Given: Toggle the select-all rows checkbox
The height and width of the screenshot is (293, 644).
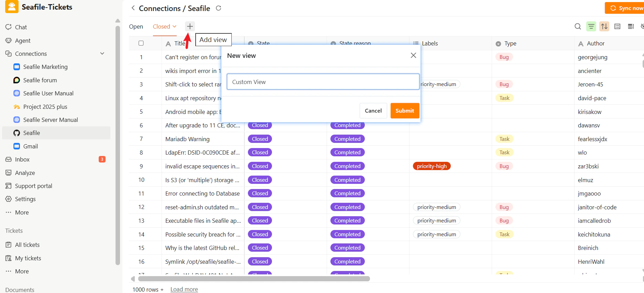Looking at the screenshot, I should click(x=141, y=43).
